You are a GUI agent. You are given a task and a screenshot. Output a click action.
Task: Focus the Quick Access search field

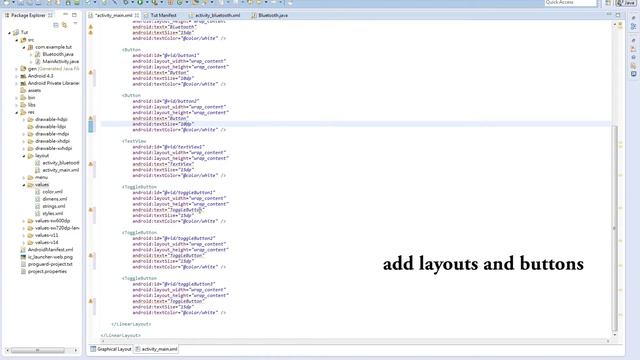[x=571, y=2]
